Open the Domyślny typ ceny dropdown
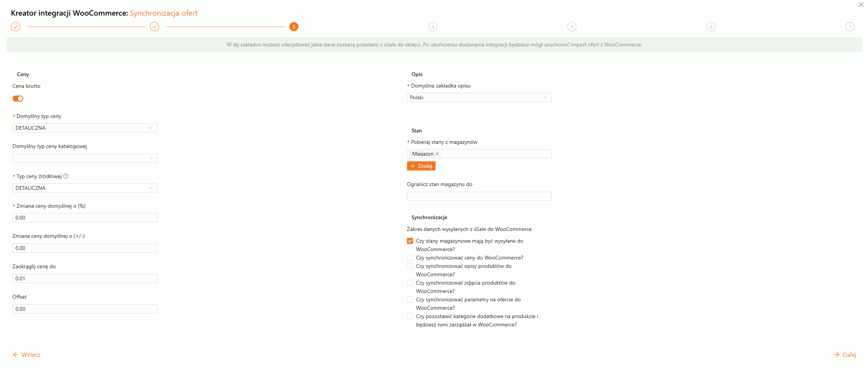This screenshot has height=374, width=868. click(x=85, y=128)
